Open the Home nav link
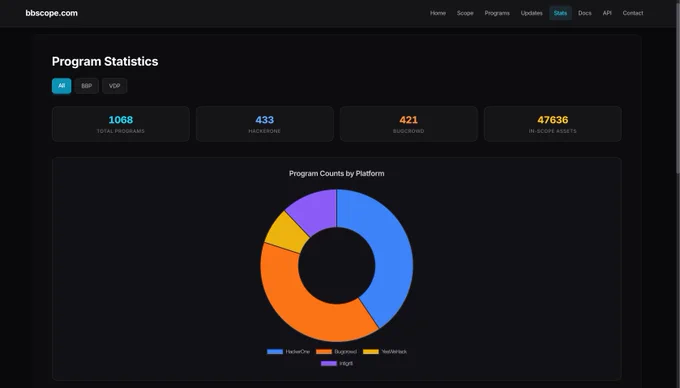Screen dimensions: 680x388 [x=438, y=13]
